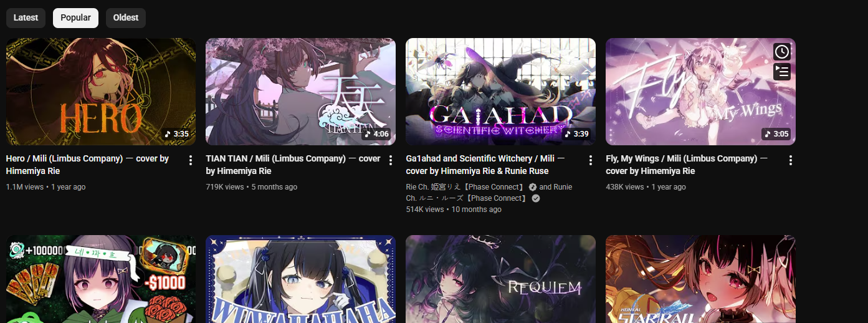Click Watch later clock icon on Fly thumbnail
The width and height of the screenshot is (868, 323).
pyautogui.click(x=782, y=52)
